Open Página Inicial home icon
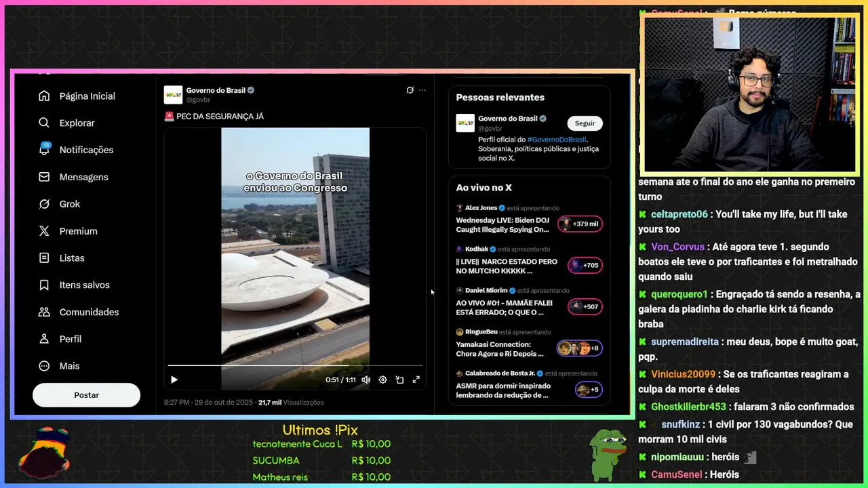868x488 pixels. 44,96
